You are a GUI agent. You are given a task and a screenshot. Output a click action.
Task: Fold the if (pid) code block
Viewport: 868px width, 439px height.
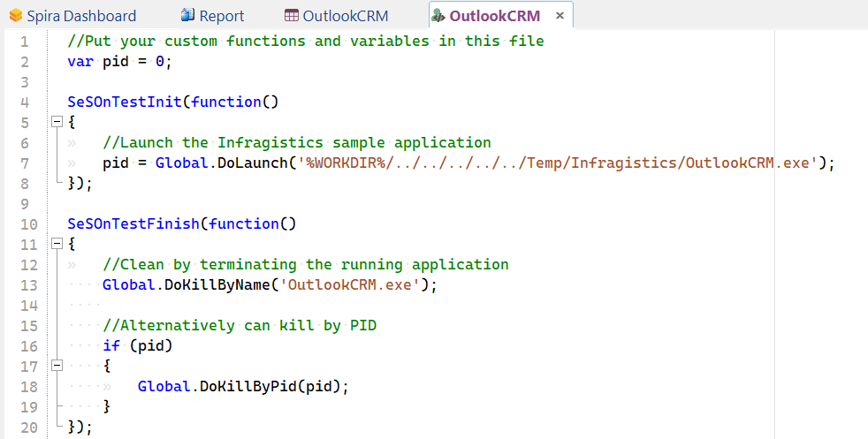click(x=57, y=366)
